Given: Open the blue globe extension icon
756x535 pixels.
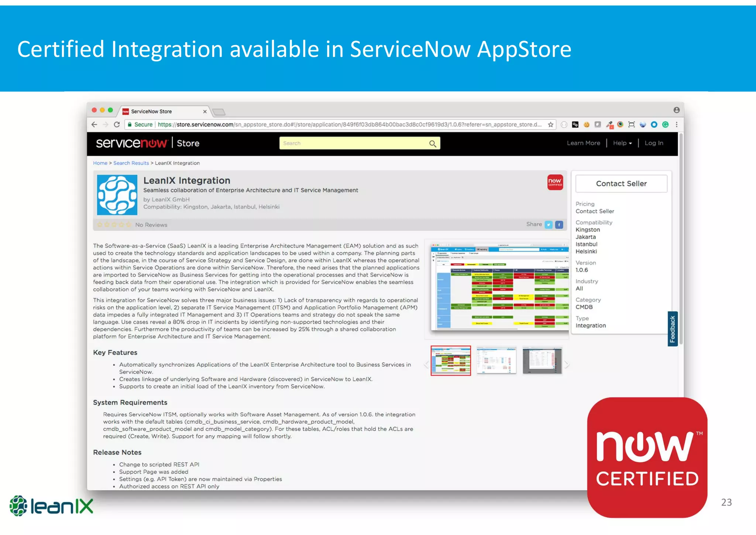Looking at the screenshot, I should [643, 125].
